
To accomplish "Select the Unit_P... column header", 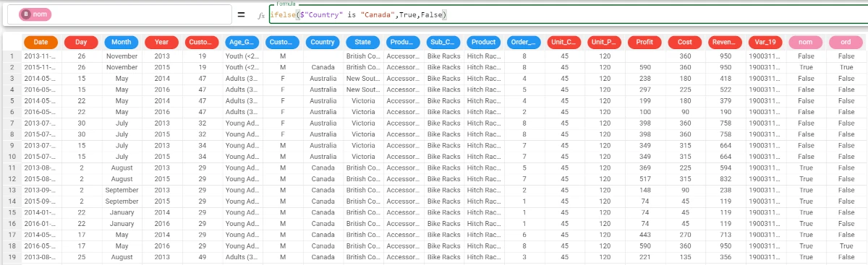I will pos(605,42).
